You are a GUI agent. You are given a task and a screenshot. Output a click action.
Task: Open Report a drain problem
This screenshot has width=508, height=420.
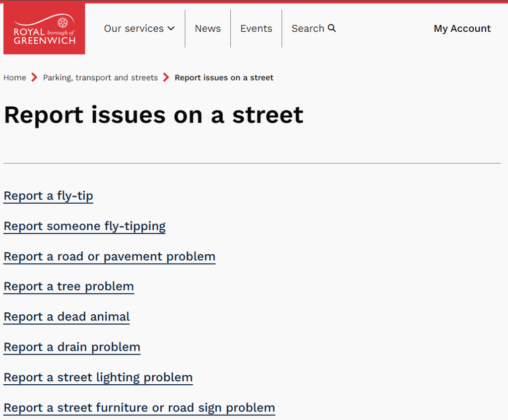coord(72,347)
